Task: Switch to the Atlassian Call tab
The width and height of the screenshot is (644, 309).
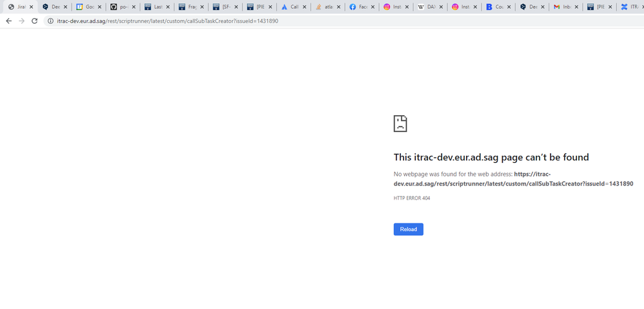Action: coord(293,7)
